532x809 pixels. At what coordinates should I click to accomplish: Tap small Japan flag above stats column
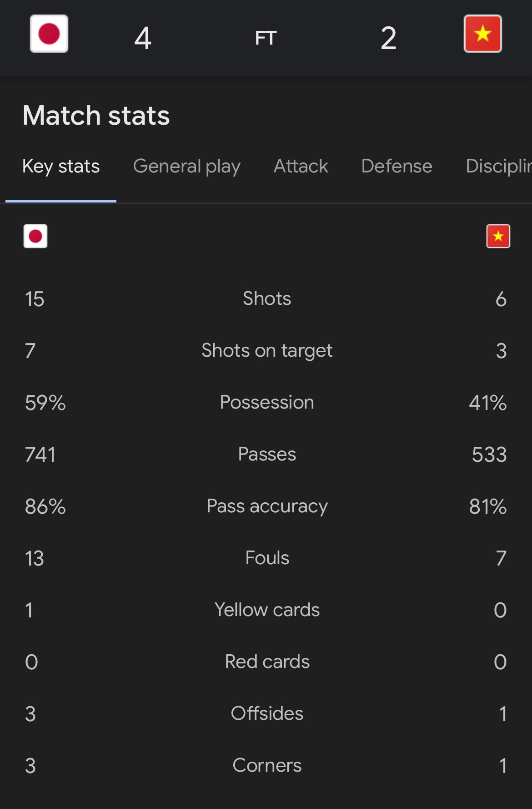35,236
